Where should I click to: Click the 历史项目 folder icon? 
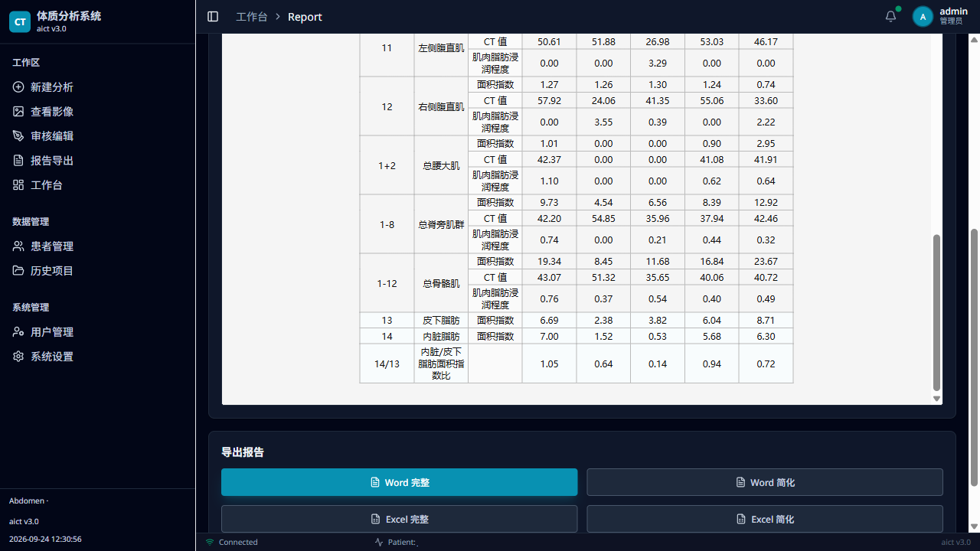[18, 271]
